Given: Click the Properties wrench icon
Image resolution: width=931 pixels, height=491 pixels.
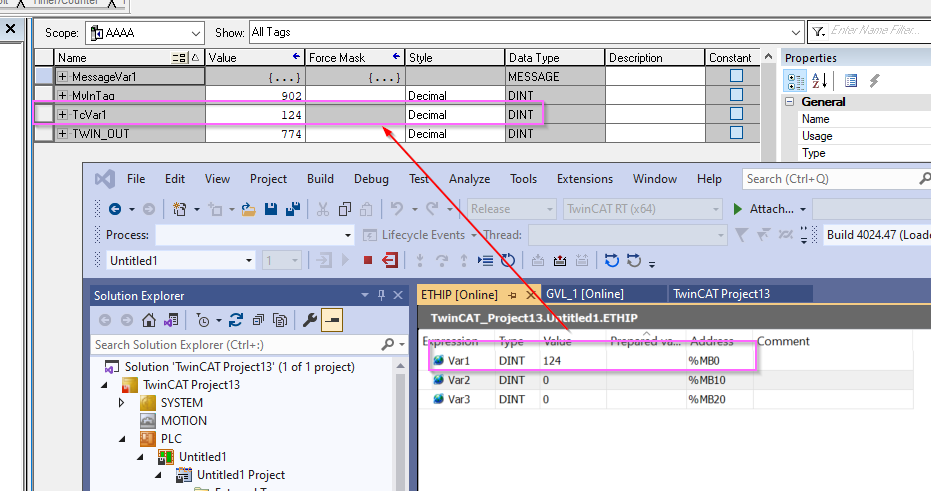Looking at the screenshot, I should point(309,321).
